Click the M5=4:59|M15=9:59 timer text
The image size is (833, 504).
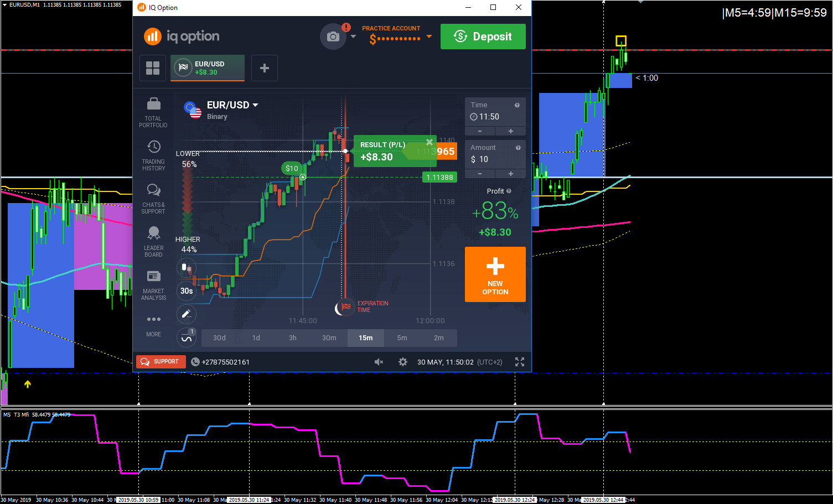774,13
